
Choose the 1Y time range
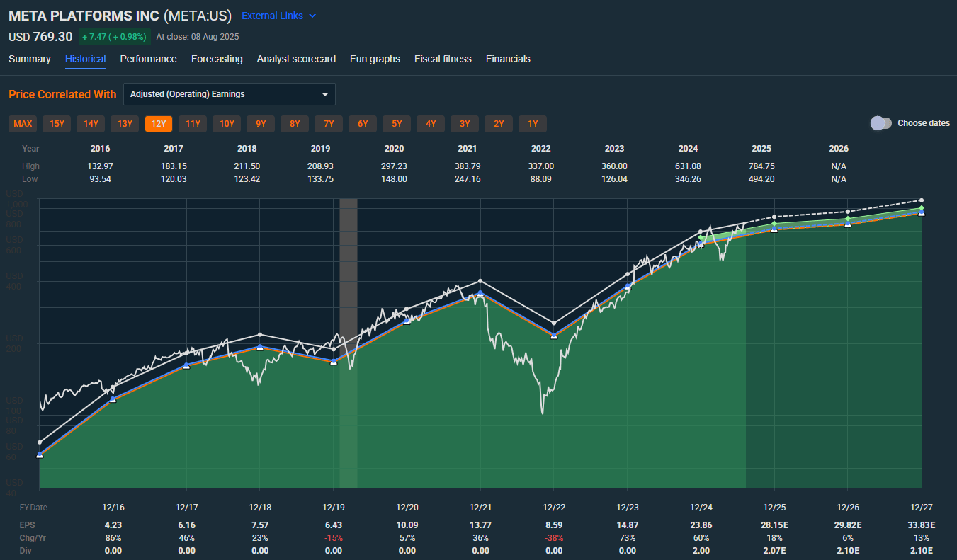tap(532, 123)
